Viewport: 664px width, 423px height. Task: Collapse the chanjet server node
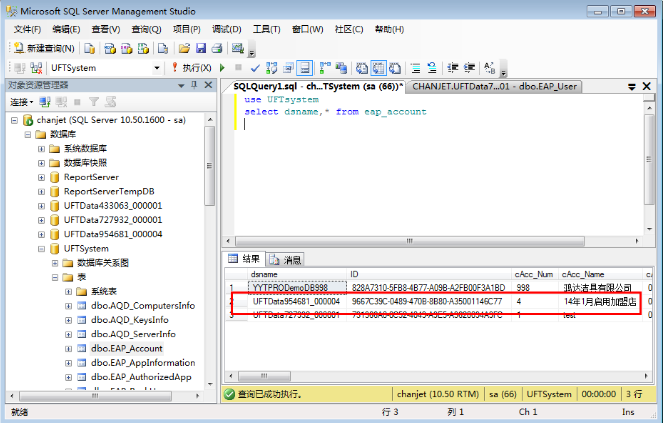(14, 120)
